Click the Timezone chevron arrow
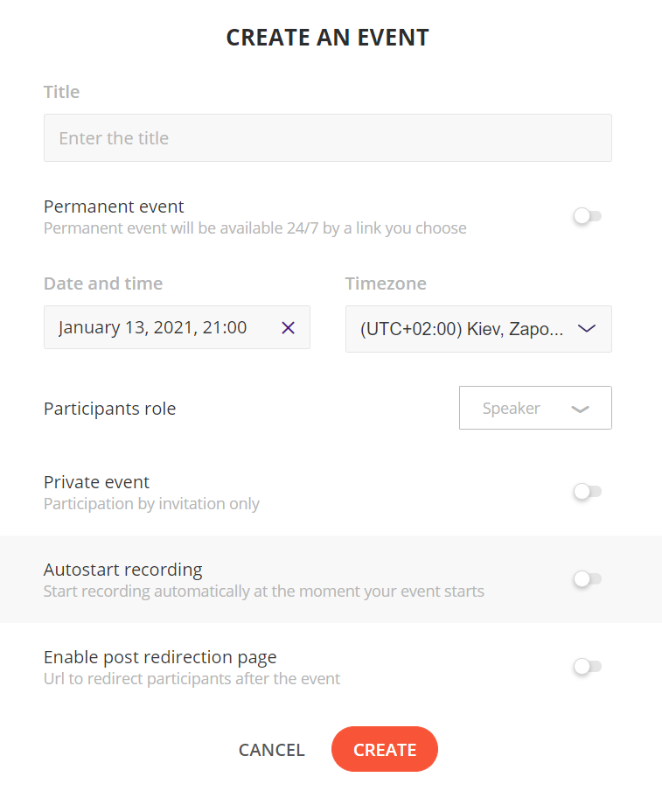The height and width of the screenshot is (812, 662). (x=587, y=329)
